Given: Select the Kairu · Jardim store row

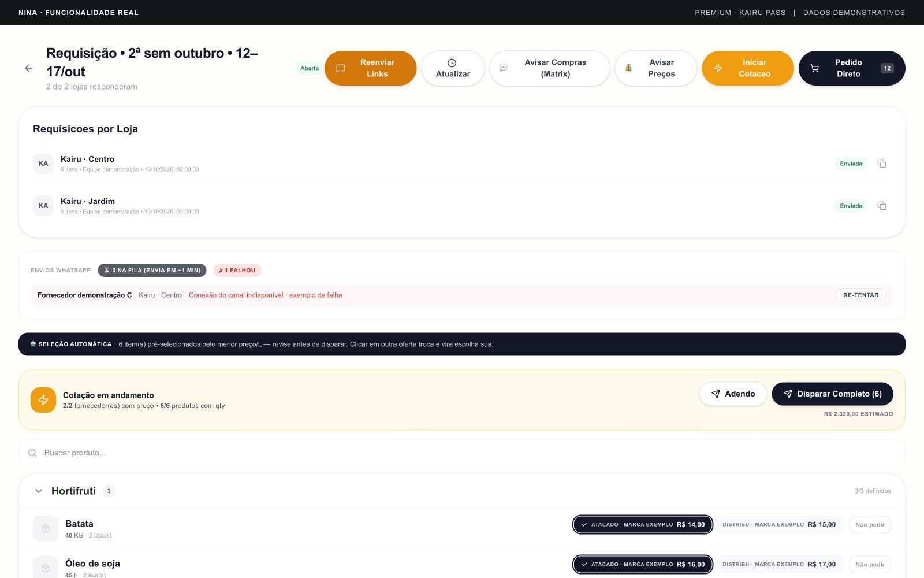Looking at the screenshot, I should coord(462,206).
